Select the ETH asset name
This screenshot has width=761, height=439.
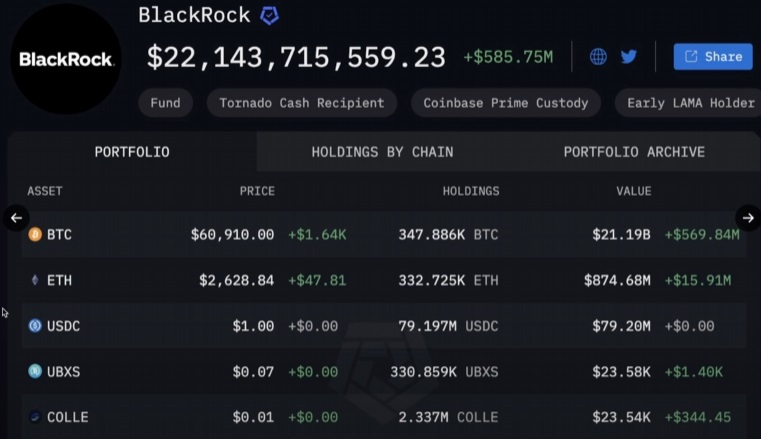coord(59,280)
